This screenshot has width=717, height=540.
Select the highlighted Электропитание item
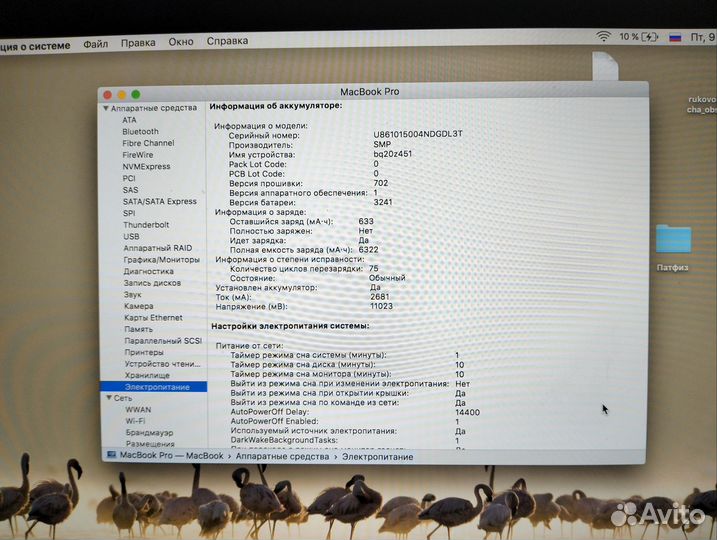click(x=154, y=387)
